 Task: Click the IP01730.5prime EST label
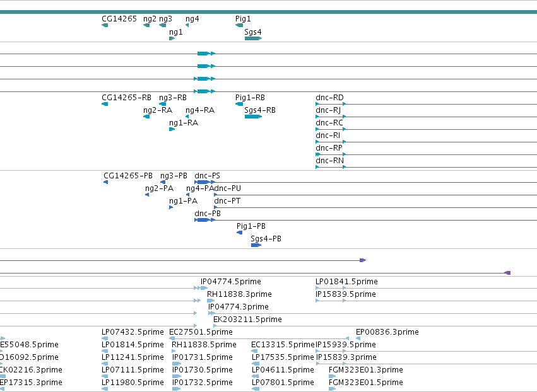tap(203, 370)
